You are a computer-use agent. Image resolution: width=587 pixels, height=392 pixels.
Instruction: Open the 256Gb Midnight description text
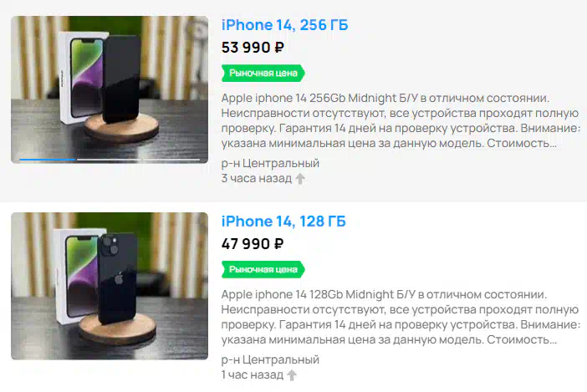pos(401,120)
